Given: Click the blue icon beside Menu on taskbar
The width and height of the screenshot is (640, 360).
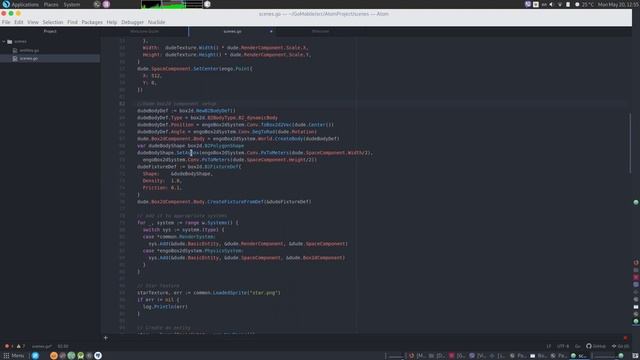Looking at the screenshot, I should 35,356.
